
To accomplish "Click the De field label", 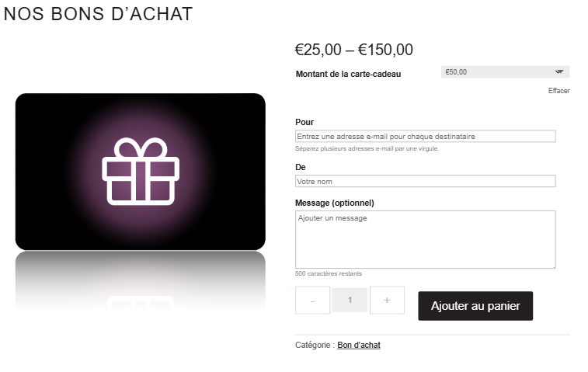I will point(301,167).
